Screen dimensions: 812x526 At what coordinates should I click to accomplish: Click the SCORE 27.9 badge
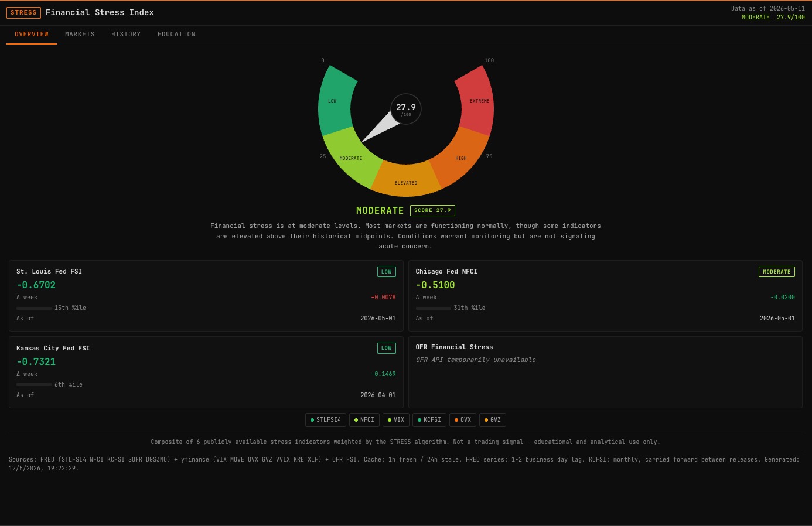432,210
